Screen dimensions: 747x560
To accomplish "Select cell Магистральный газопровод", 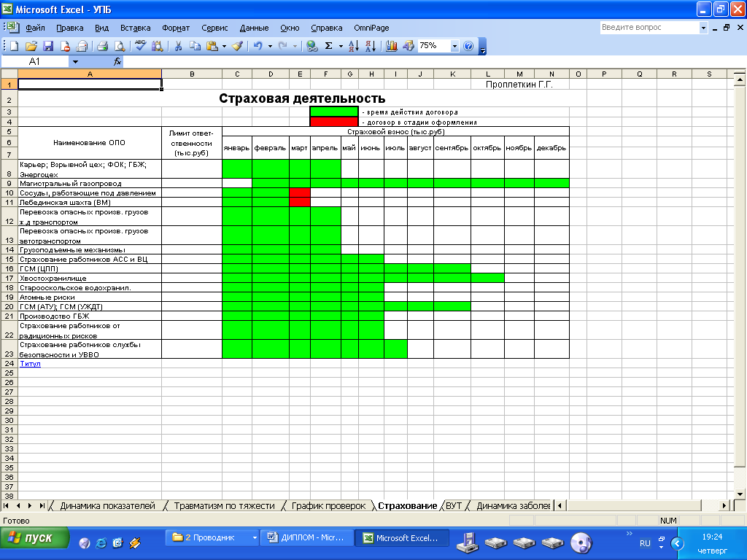I will click(90, 183).
